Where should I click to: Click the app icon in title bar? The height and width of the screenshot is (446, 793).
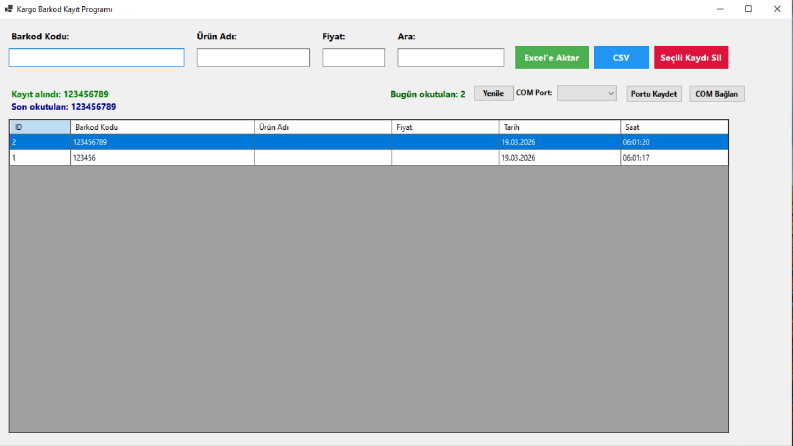(x=9, y=9)
